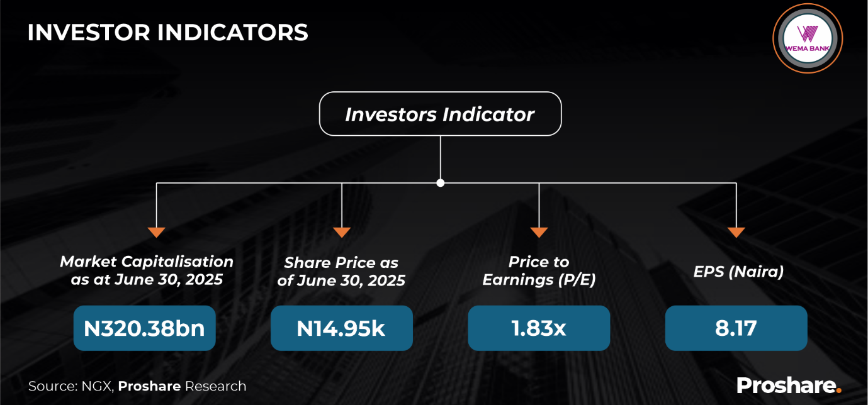The image size is (868, 405).
Task: Click orange arrow above Price to Earnings
Action: coord(539,232)
